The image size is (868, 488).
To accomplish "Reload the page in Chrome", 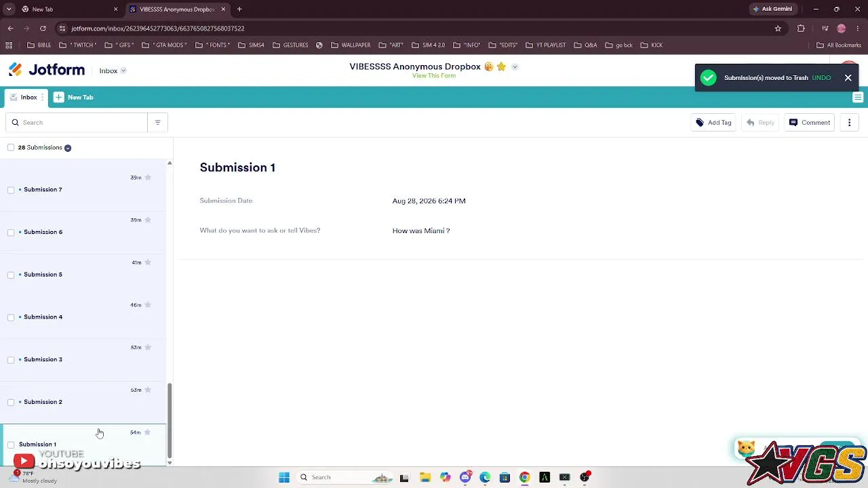I will click(43, 28).
